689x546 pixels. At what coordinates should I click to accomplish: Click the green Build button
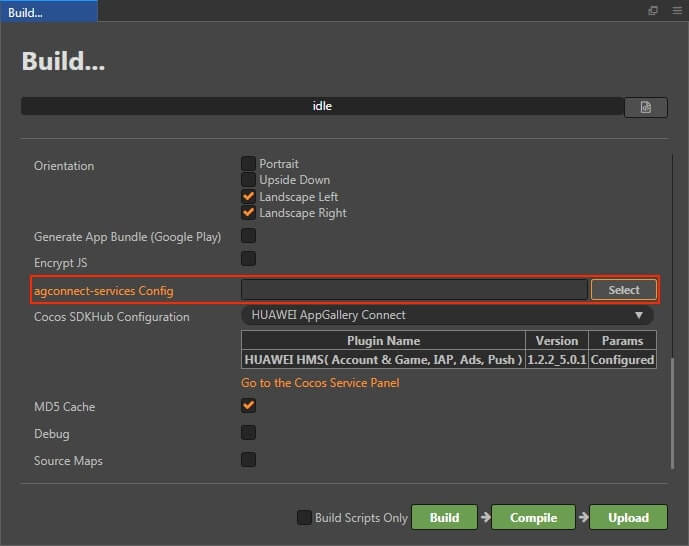444,517
